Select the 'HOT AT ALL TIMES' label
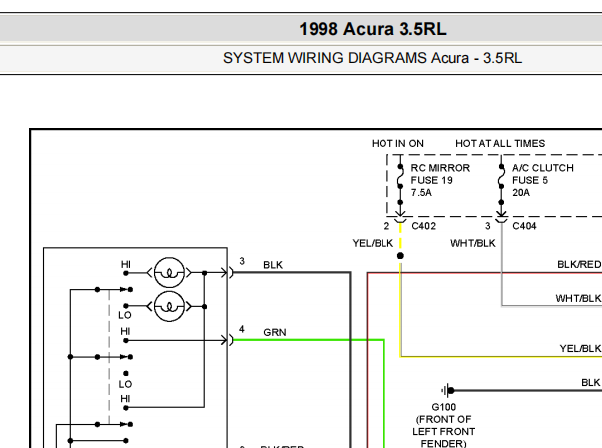This screenshot has width=602, height=448. 500,144
